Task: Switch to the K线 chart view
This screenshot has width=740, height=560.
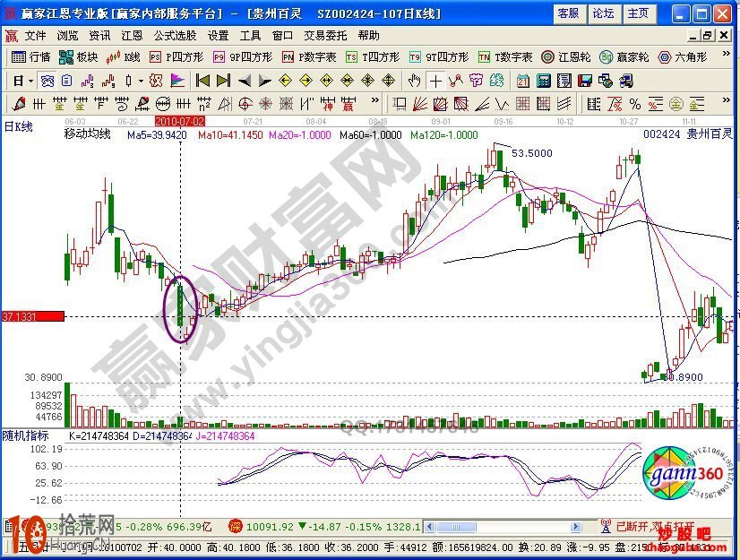Action: (124, 57)
